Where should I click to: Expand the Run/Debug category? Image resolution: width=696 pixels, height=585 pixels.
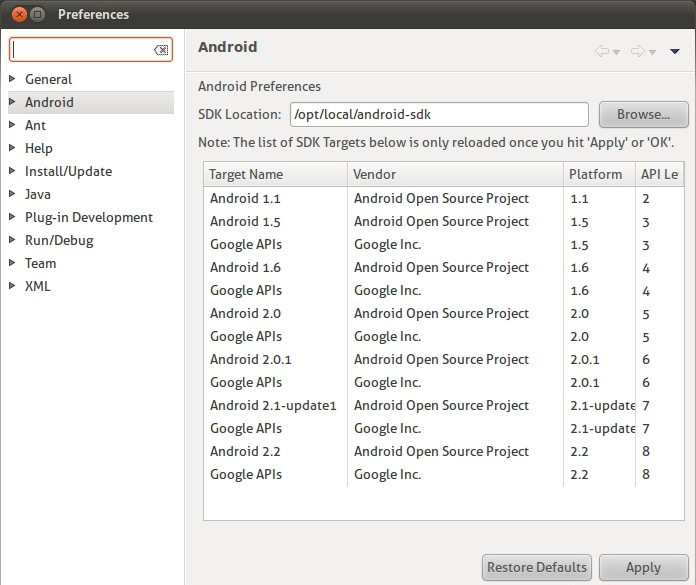click(12, 240)
